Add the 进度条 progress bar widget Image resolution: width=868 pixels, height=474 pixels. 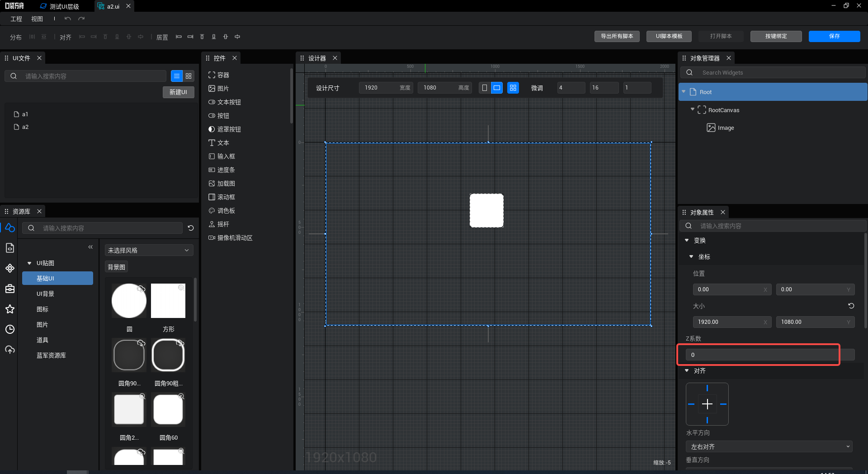tap(222, 170)
